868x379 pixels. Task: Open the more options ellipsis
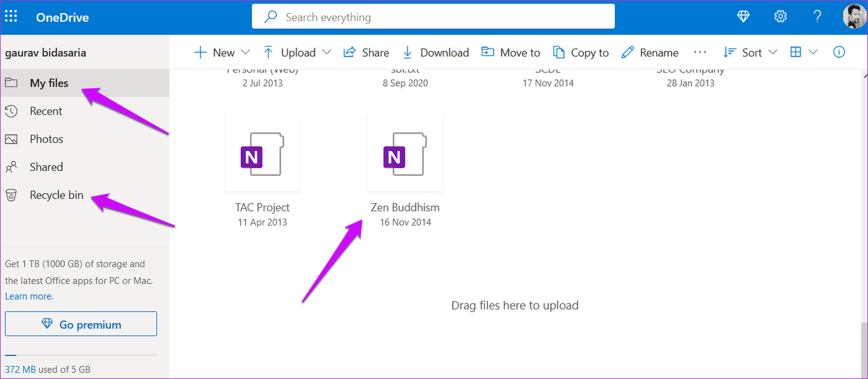[700, 52]
